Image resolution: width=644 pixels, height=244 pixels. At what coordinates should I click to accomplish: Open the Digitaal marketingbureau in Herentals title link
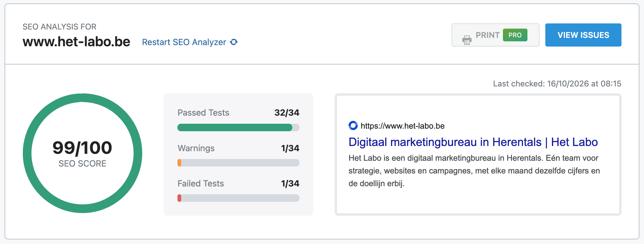pyautogui.click(x=473, y=142)
